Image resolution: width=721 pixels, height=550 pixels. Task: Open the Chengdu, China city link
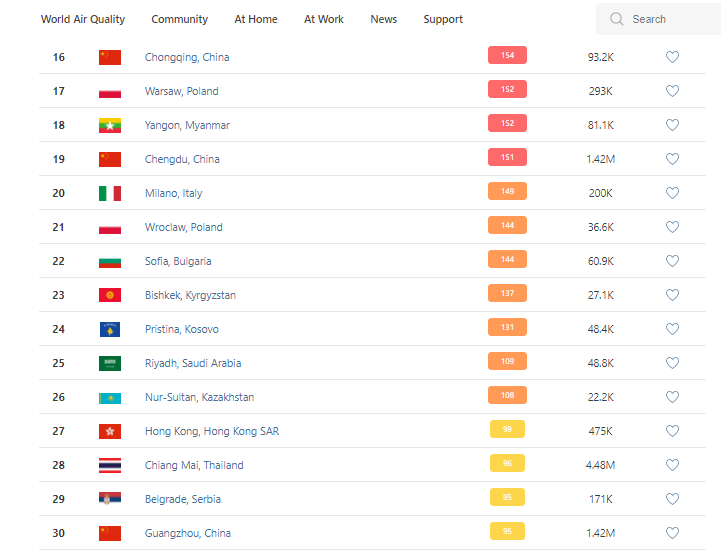point(182,159)
